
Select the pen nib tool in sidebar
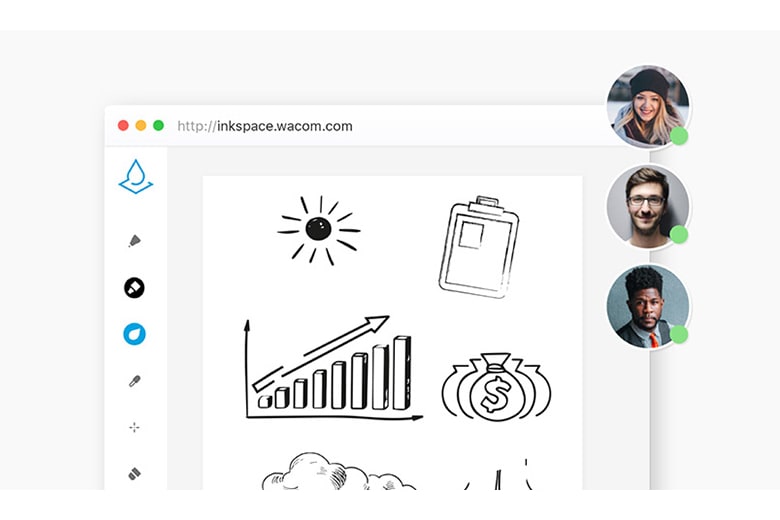tap(134, 241)
